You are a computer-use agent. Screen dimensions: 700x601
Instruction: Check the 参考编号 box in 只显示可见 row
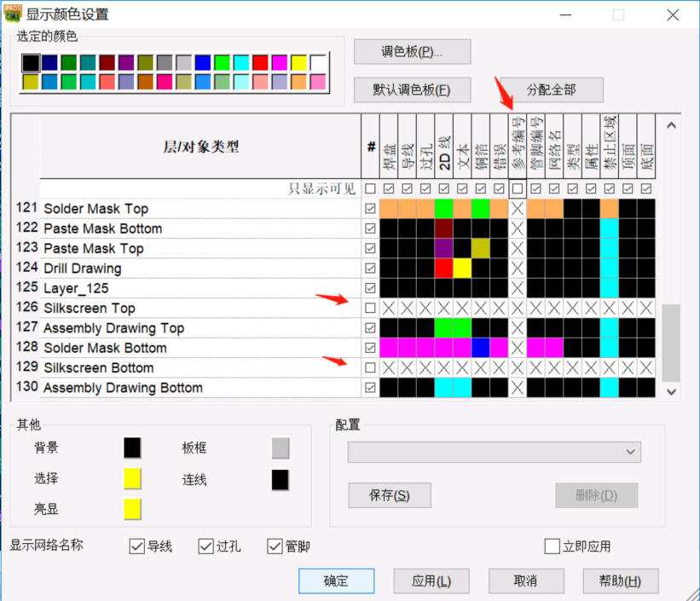(518, 188)
